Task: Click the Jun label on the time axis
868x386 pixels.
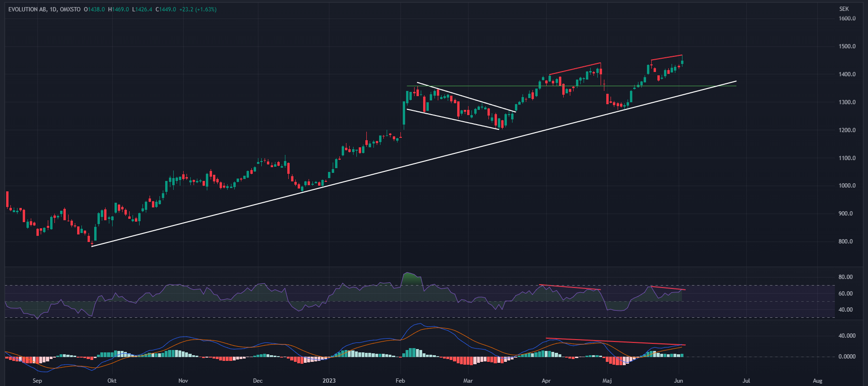Action: pos(678,381)
